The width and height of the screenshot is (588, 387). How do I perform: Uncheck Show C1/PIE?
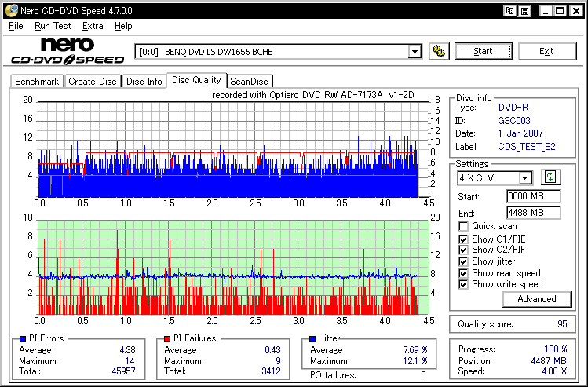[463, 239]
